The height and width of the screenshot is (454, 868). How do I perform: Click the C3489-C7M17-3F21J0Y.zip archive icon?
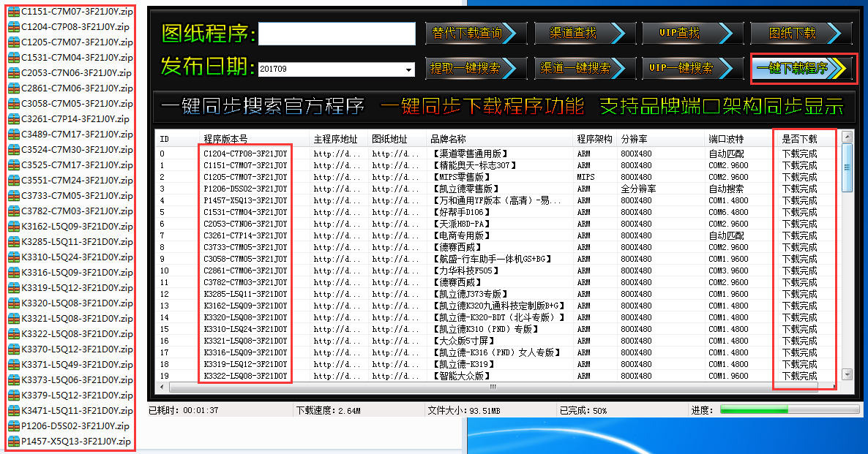[x=13, y=134]
